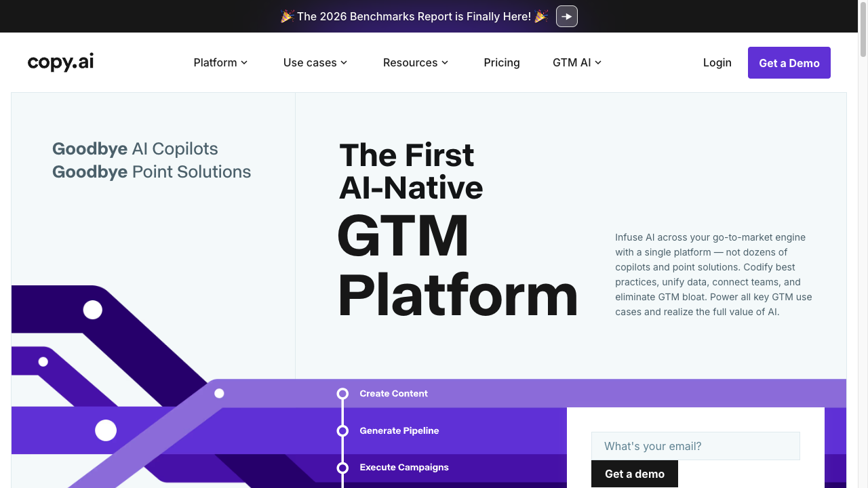868x488 pixels.
Task: Select the Generate Pipeline step marker
Action: (342, 431)
